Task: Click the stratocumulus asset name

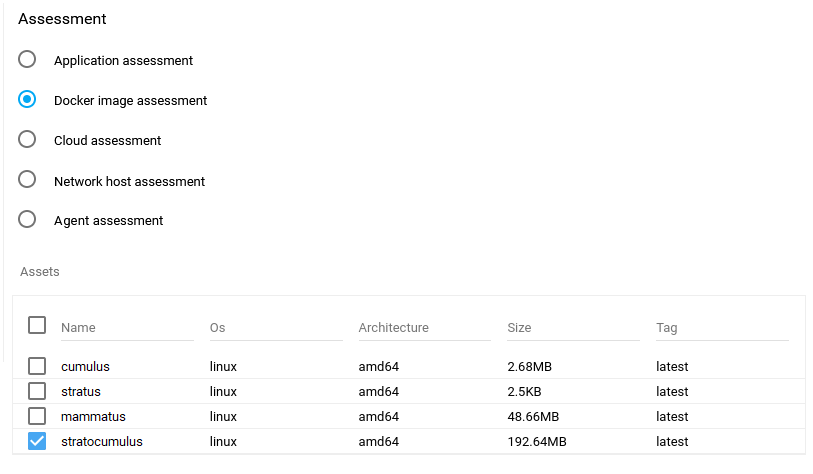Action: click(102, 442)
